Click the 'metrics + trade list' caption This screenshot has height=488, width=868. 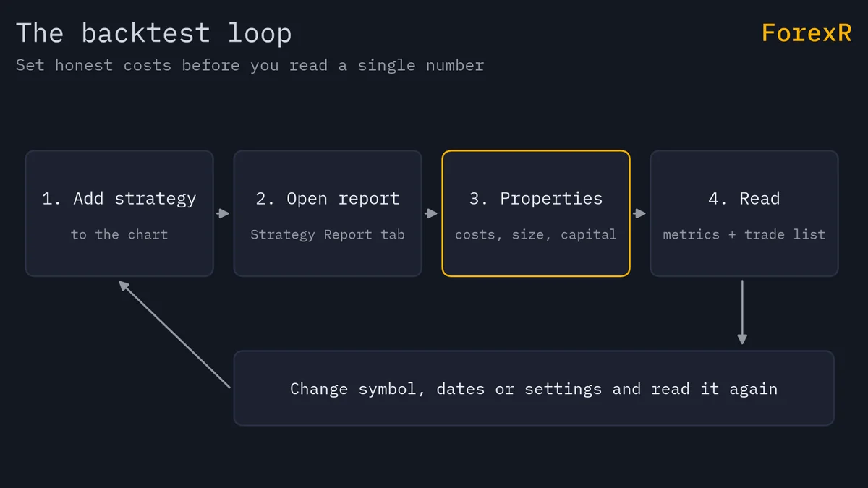click(x=744, y=234)
